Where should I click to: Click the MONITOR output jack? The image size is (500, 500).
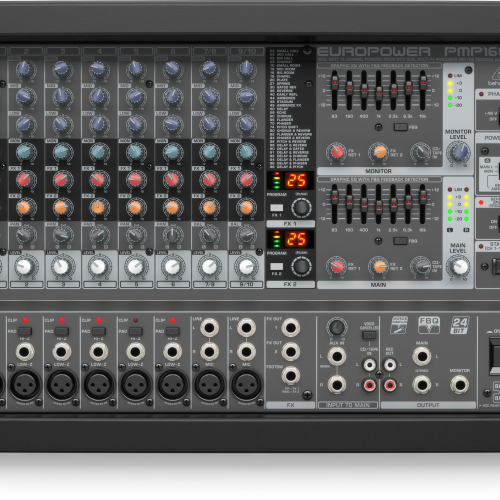click(x=460, y=385)
